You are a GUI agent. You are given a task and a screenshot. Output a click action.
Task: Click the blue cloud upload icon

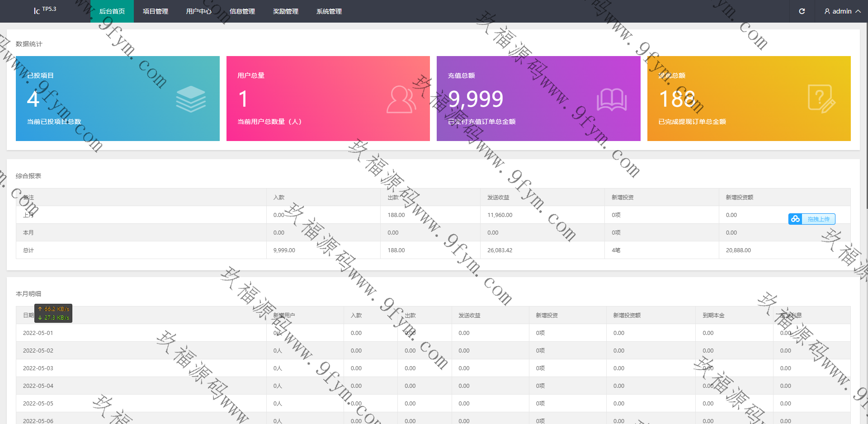795,219
